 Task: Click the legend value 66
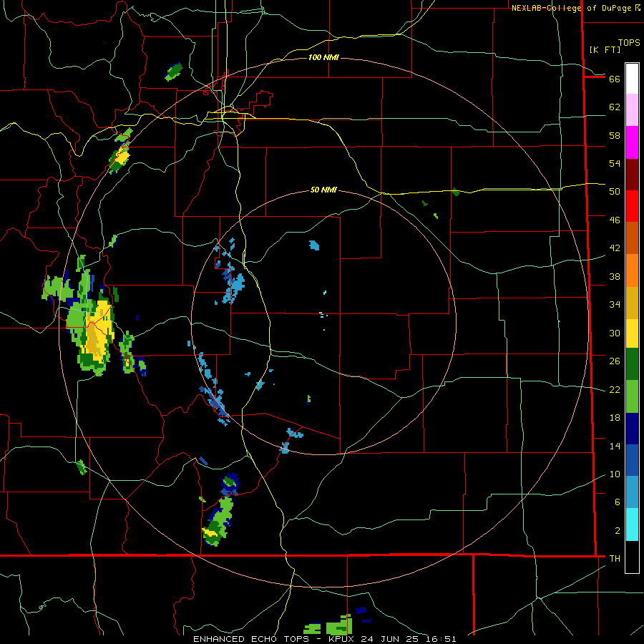tap(615, 79)
